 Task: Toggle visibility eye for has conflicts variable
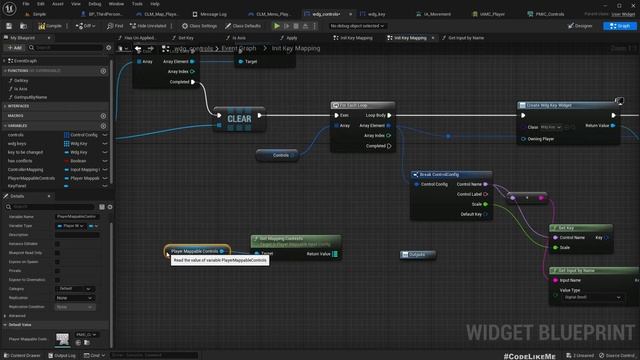click(x=105, y=161)
